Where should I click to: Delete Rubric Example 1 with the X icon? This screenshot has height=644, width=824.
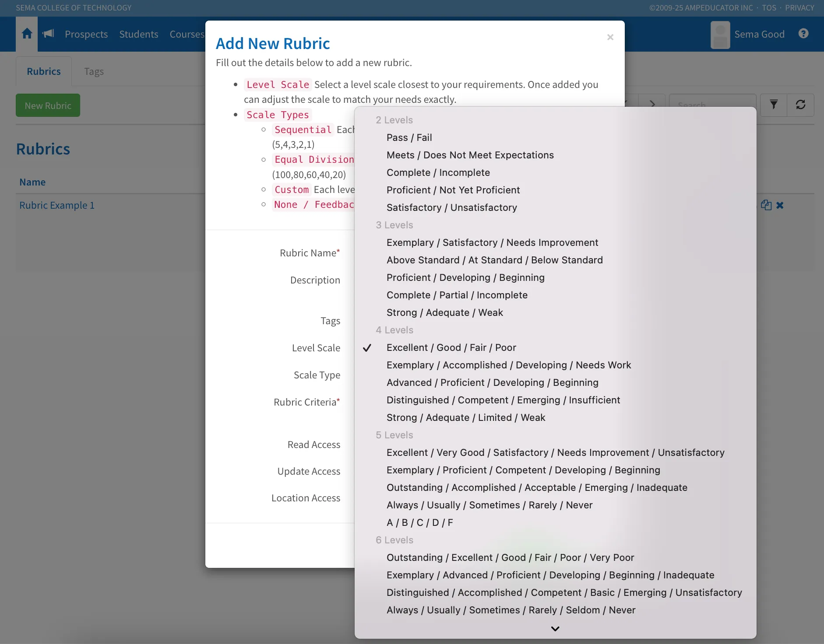tap(780, 205)
